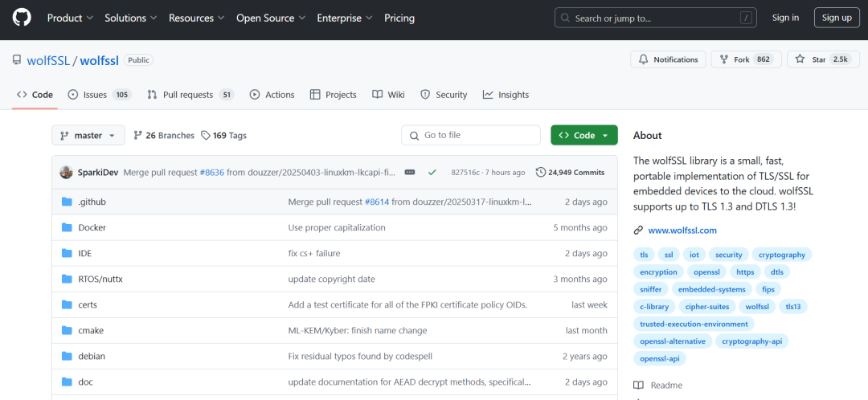Open the wolfSSL owner link
The image size is (868, 400).
coord(48,60)
